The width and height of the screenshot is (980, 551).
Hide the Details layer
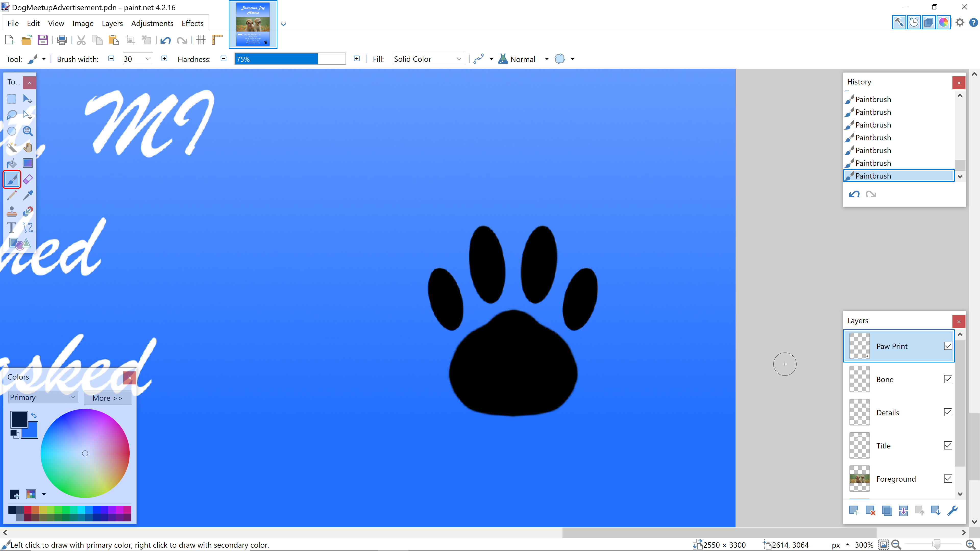[x=948, y=412]
